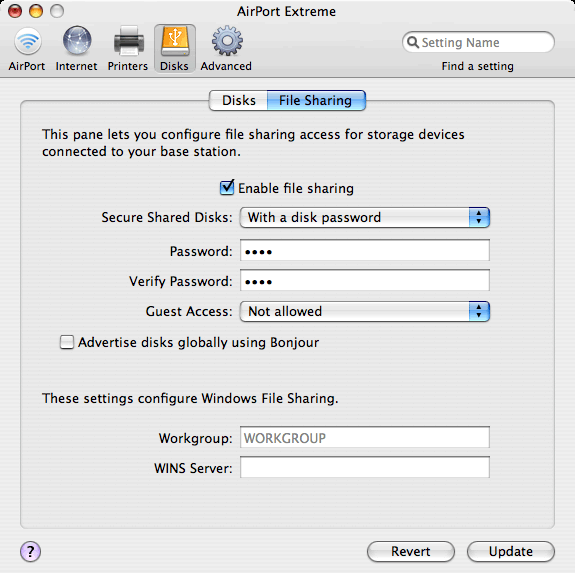This screenshot has height=573, width=575.
Task: Switch to the Disks tab
Action: (x=238, y=100)
